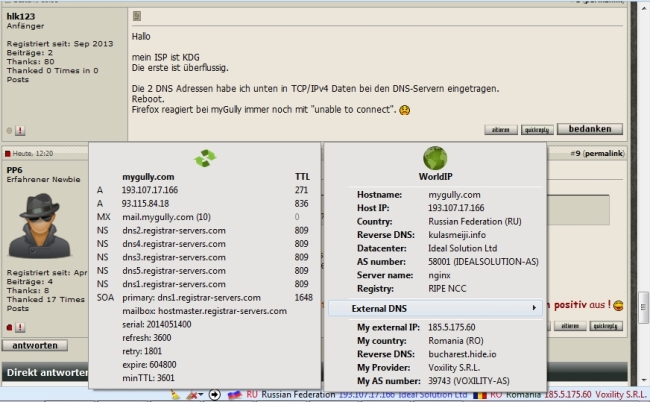Image resolution: width=650 pixels, height=402 pixels.
Task: Click the 'quickreply' button on PP6's post
Action: [606, 326]
